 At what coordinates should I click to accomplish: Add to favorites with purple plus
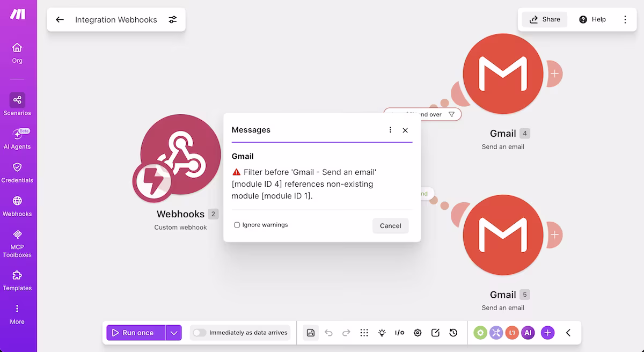click(547, 333)
